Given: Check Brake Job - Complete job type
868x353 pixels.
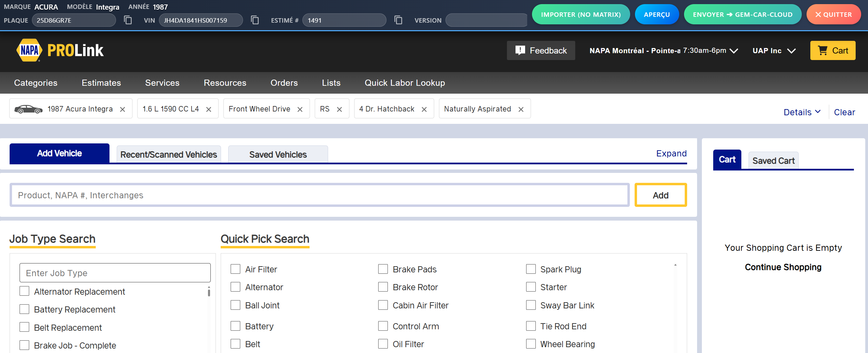Looking at the screenshot, I should coord(24,345).
